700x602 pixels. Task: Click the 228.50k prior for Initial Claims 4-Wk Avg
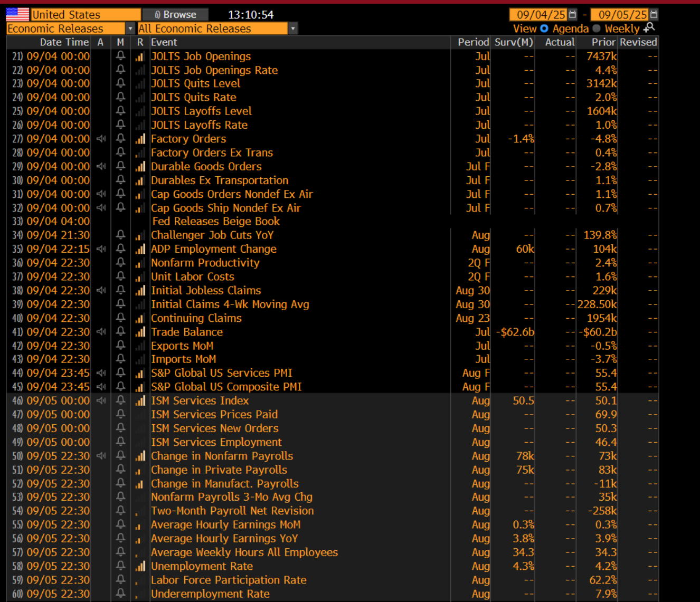597,304
